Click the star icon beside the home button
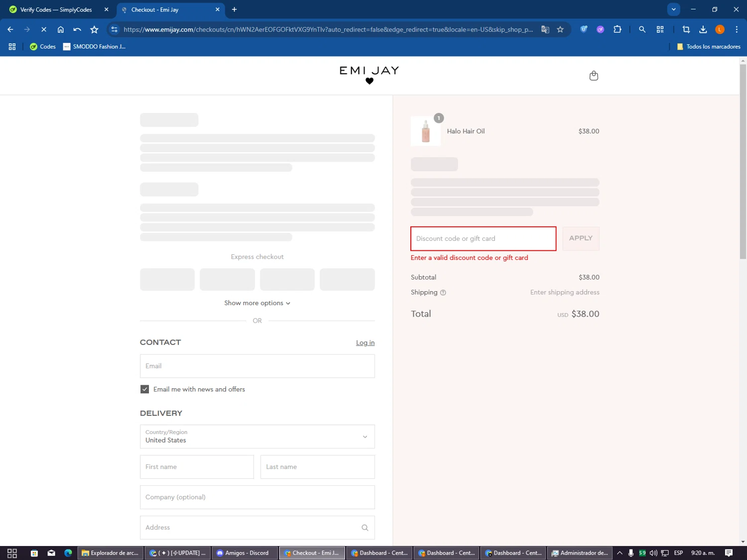The width and height of the screenshot is (747, 560). (94, 29)
